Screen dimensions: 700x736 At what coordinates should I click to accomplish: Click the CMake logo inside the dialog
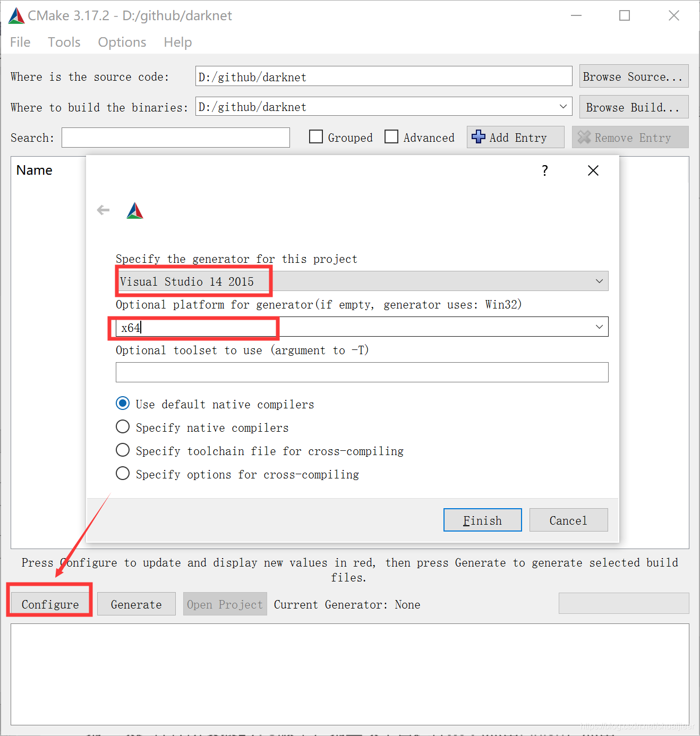pyautogui.click(x=135, y=211)
